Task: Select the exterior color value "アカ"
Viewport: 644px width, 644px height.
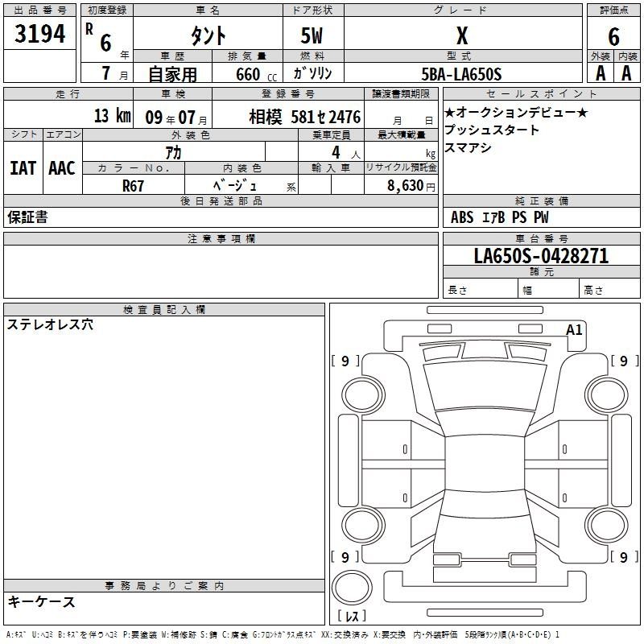Action: tap(173, 152)
